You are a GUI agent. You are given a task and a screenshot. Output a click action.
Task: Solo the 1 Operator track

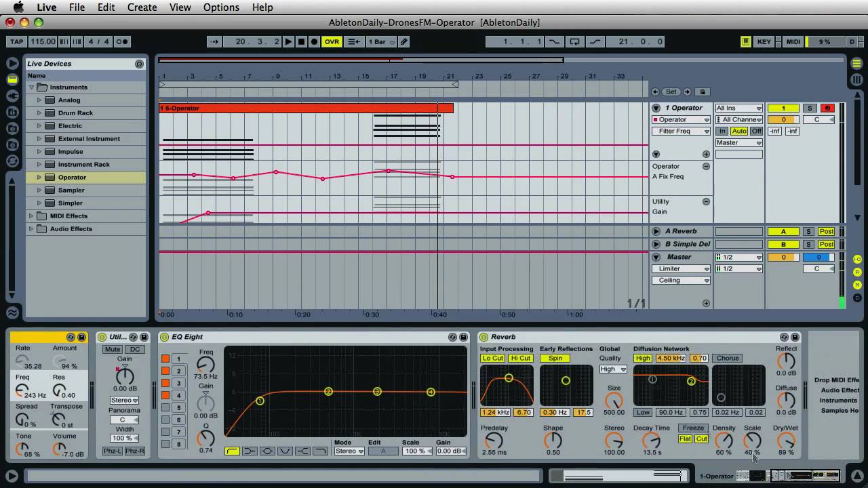click(x=809, y=108)
